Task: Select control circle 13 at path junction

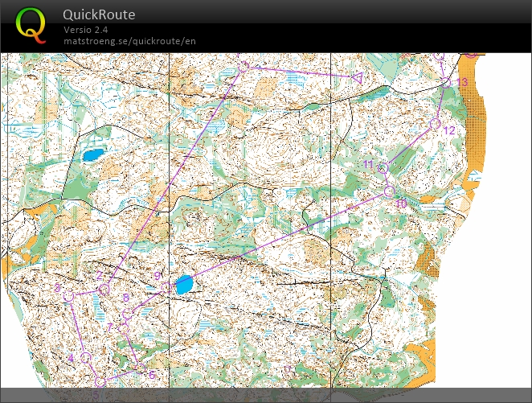Action: [448, 81]
